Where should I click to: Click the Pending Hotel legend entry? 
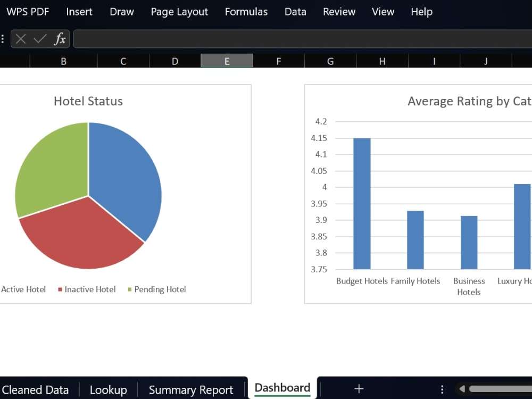157,289
